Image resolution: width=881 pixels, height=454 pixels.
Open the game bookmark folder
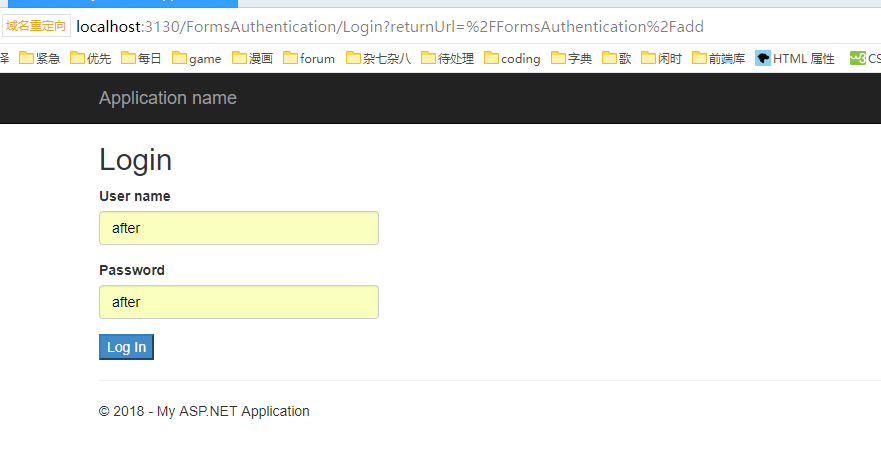(196, 59)
